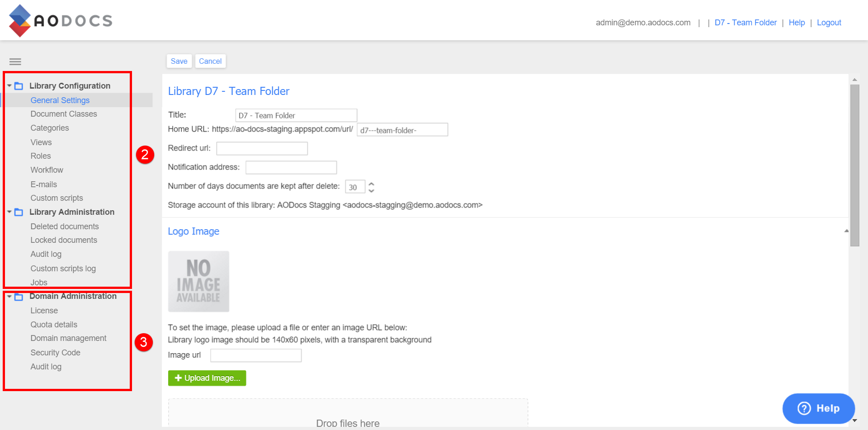Click the Save button
Screen dimensions: 868x430
click(179, 61)
